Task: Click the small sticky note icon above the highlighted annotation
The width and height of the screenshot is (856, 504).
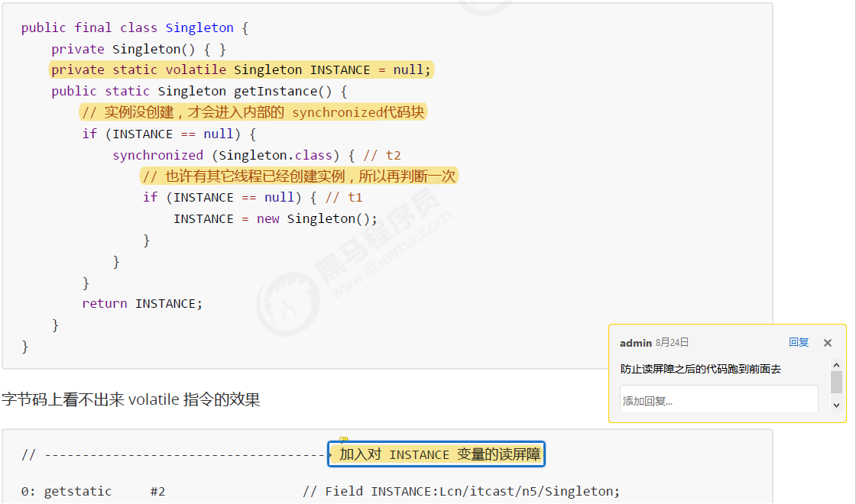Action: click(343, 439)
